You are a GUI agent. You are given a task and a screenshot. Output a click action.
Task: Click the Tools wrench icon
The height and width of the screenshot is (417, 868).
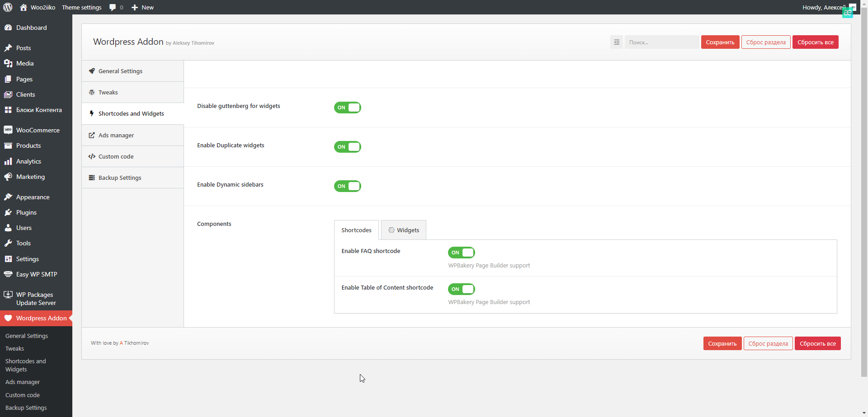point(8,243)
